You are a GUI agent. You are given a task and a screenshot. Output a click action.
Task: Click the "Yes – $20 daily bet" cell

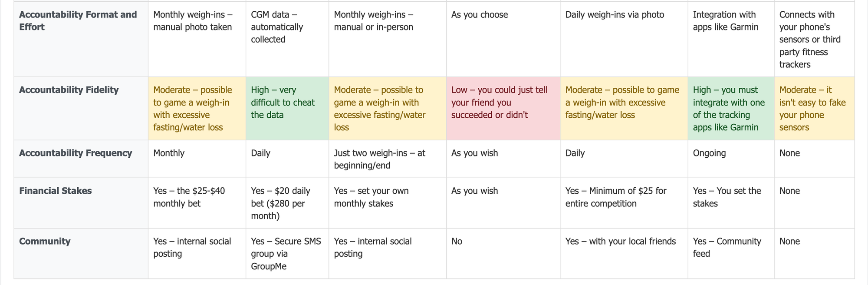(x=280, y=203)
